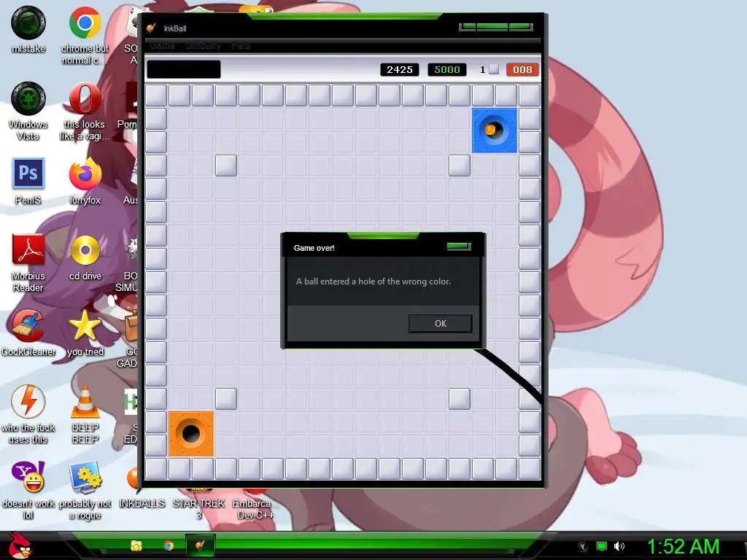Click the blue hole on the board
This screenshot has width=747, height=560.
tap(494, 131)
